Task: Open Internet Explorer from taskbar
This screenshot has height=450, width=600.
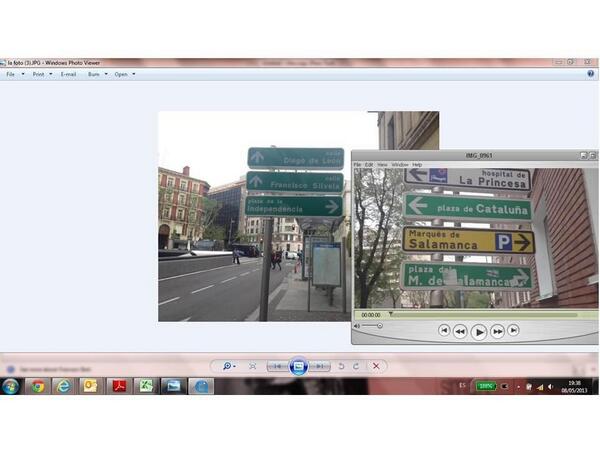Action: coord(64,386)
